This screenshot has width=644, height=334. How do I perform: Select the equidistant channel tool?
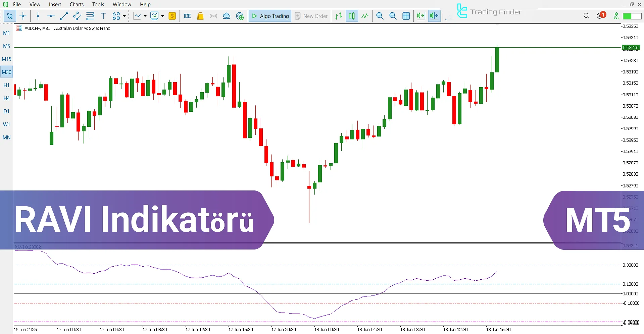click(77, 16)
